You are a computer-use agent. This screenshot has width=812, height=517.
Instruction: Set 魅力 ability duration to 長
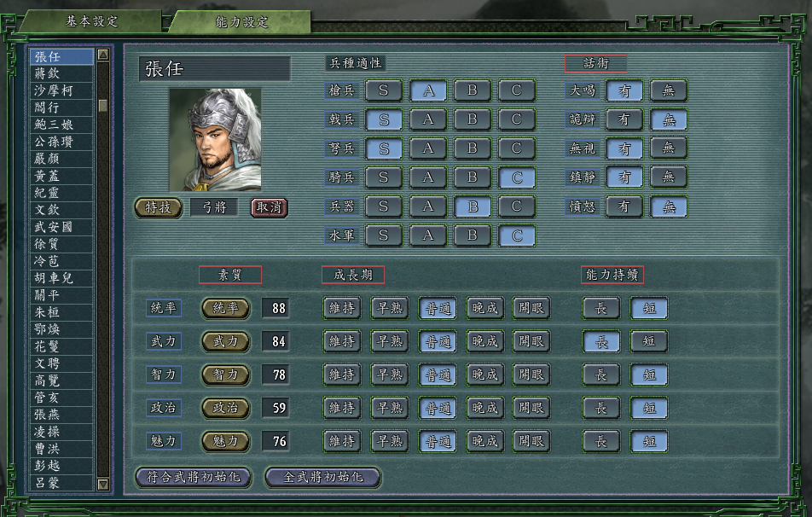coord(601,441)
